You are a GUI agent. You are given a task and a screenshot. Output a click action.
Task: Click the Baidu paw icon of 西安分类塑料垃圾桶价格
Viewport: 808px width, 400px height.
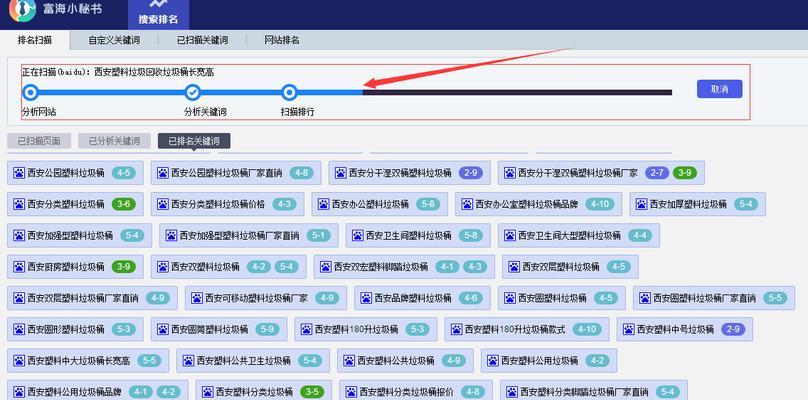pyautogui.click(x=163, y=204)
